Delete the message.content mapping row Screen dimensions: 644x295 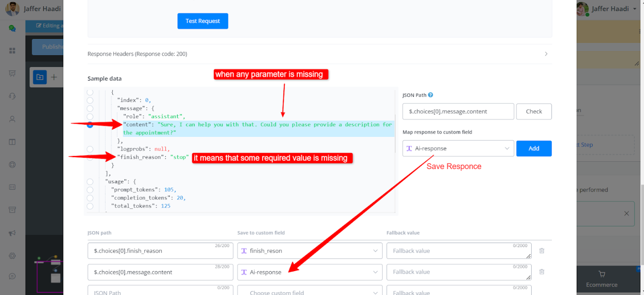(542, 272)
